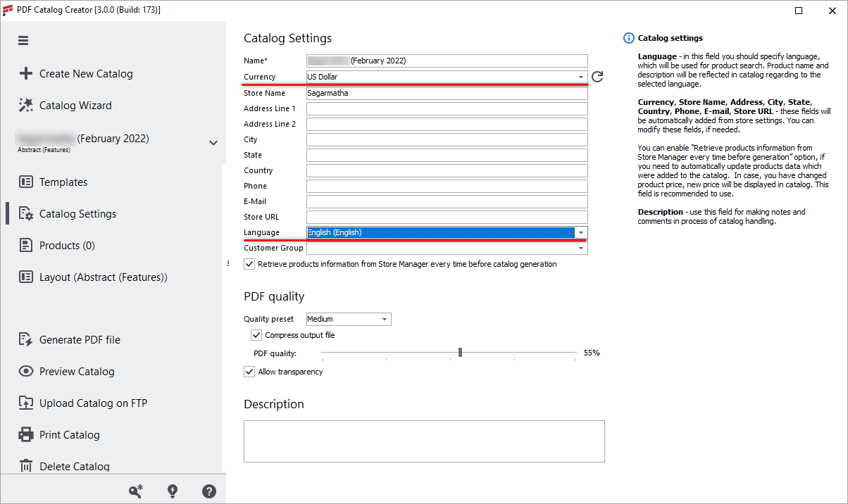Expand the Quality preset dropdown
The image size is (848, 504).
[349, 319]
